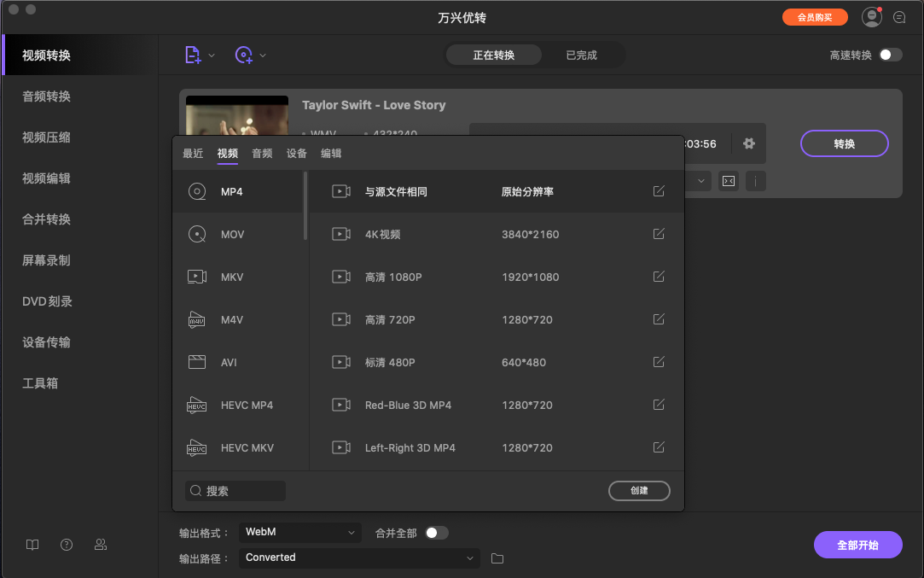Screen dimensions: 924x578
Task: Open the output folder icon
Action: click(x=497, y=558)
